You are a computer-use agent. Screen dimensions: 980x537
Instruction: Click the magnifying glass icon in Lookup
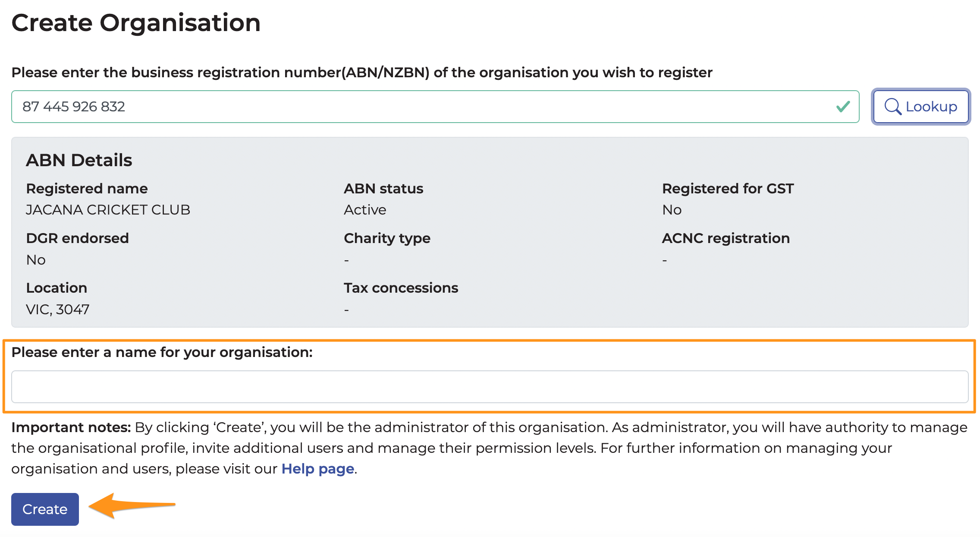click(x=892, y=107)
